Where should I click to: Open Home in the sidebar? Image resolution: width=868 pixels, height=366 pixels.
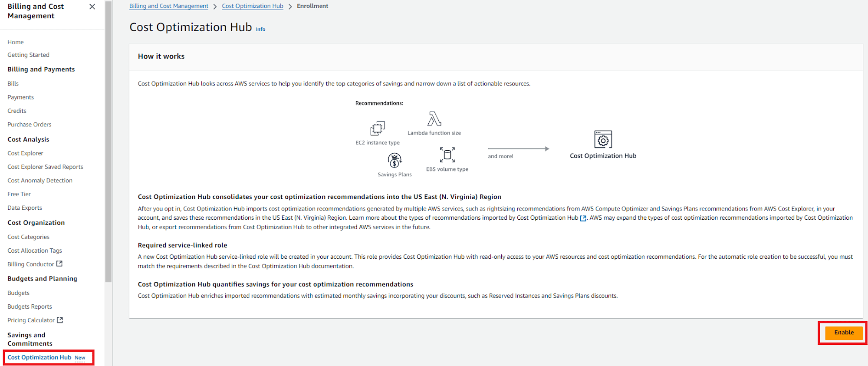click(16, 42)
